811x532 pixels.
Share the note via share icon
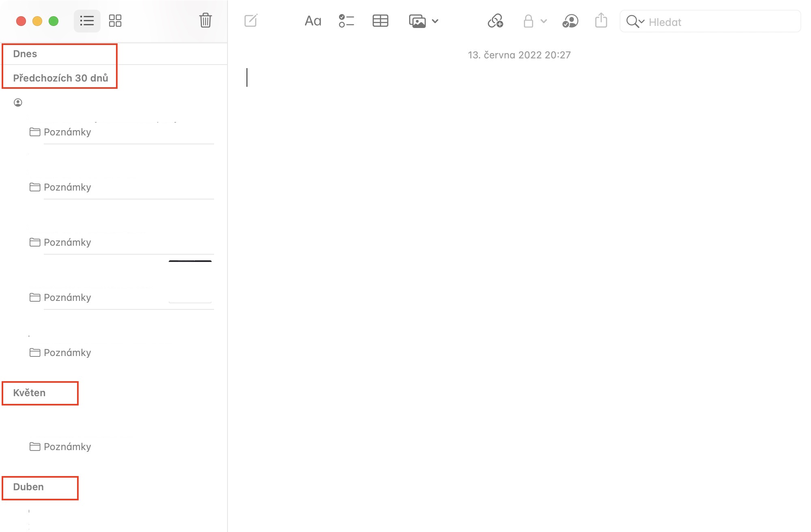(x=601, y=20)
